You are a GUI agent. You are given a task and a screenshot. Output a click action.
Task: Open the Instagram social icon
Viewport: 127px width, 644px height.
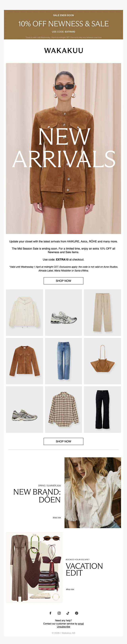pos(59,613)
